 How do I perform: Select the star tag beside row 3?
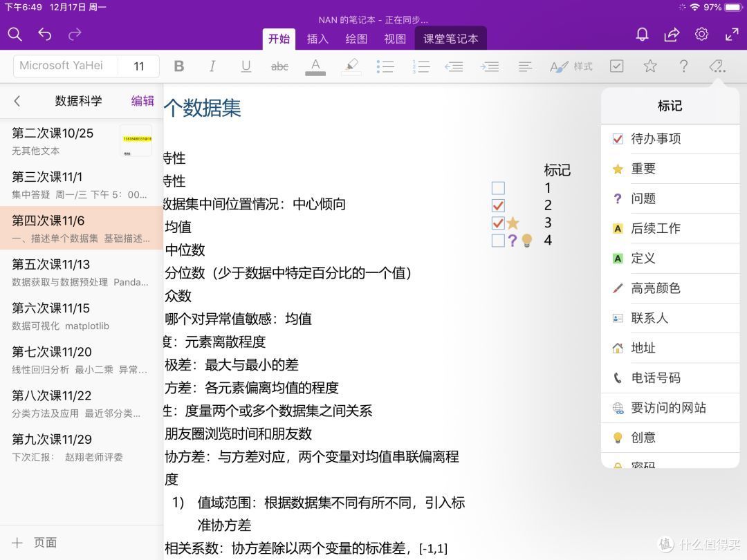tap(513, 223)
